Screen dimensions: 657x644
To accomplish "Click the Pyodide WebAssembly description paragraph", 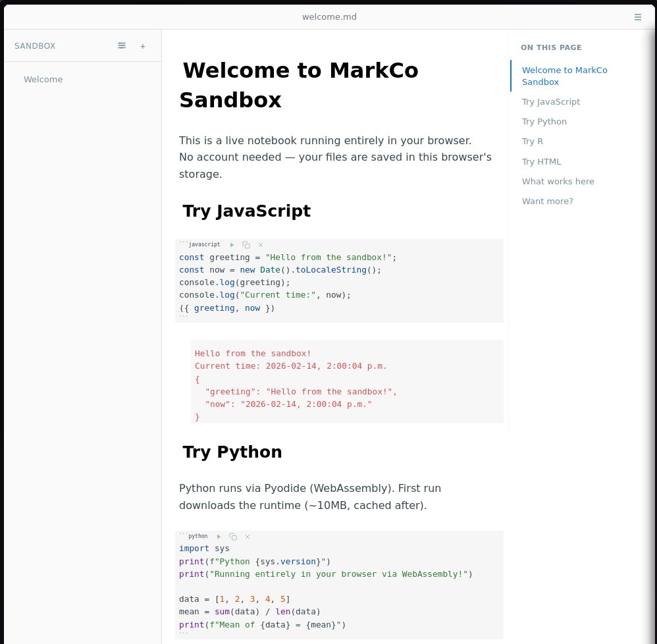I will [x=310, y=497].
